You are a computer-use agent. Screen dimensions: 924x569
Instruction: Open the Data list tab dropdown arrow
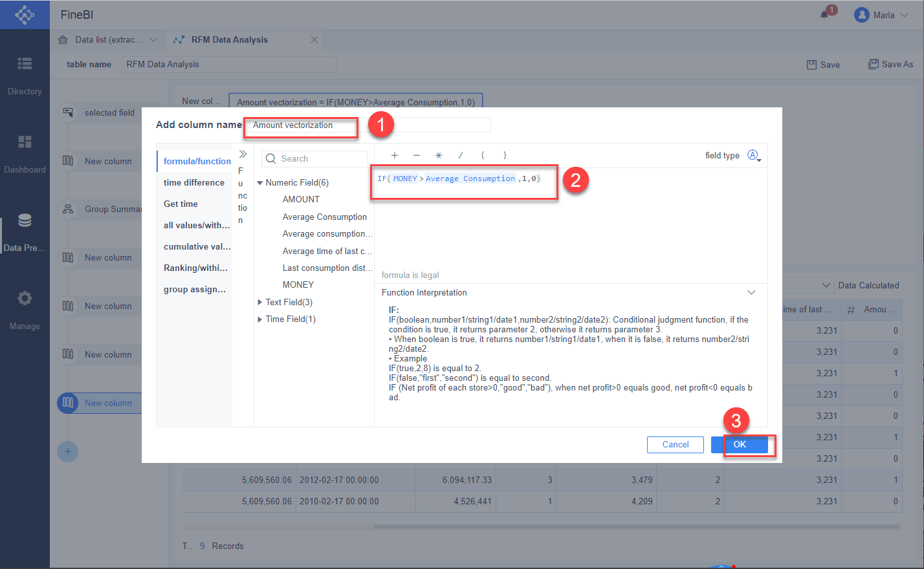click(x=153, y=39)
